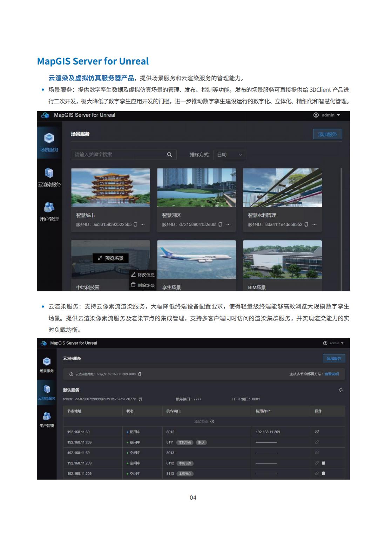Choose 修改信息 from the context menu
This screenshot has height=535, width=392.
[x=143, y=275]
